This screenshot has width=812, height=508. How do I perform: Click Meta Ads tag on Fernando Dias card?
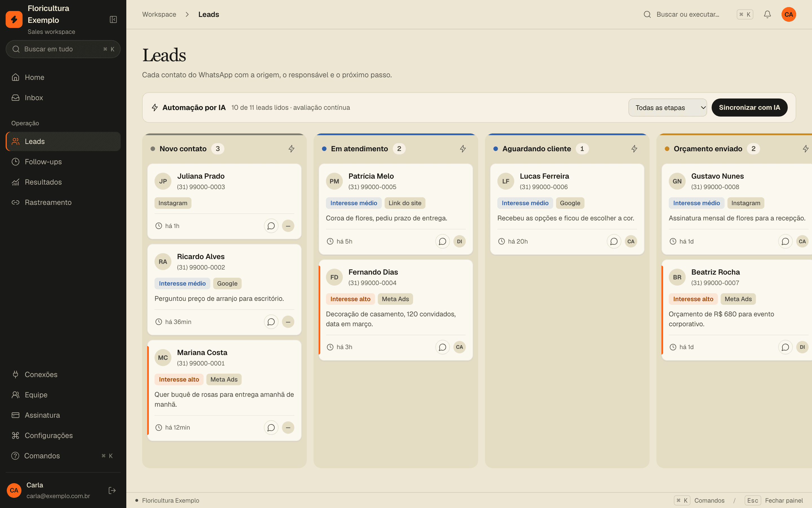click(395, 299)
